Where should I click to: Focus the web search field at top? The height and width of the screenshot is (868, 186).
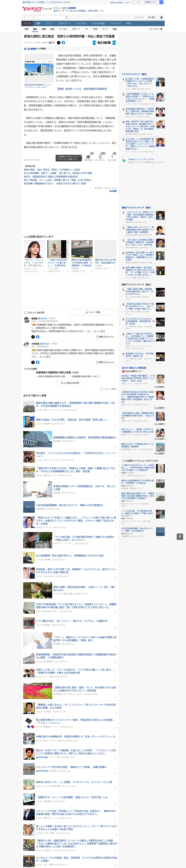coord(145,2)
